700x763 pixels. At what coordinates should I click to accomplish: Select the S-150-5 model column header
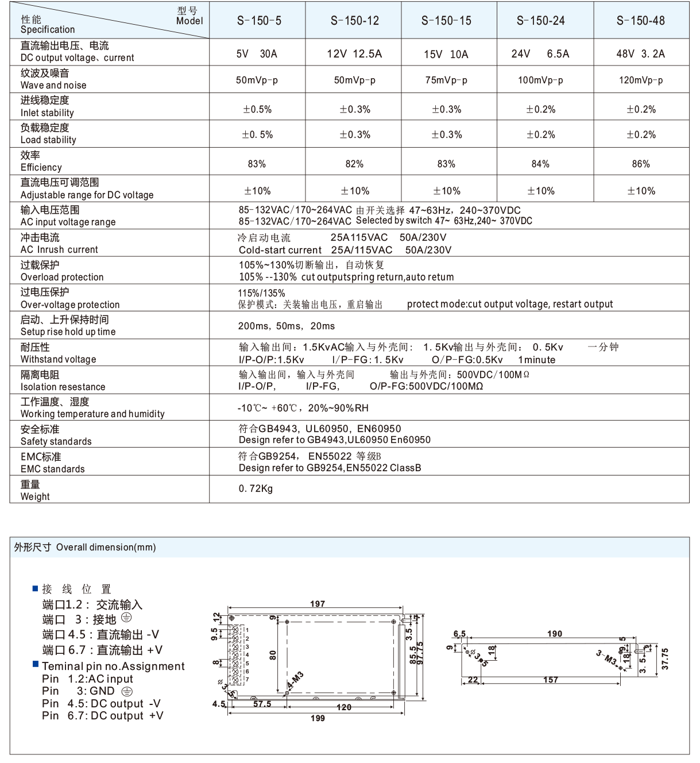pyautogui.click(x=259, y=21)
